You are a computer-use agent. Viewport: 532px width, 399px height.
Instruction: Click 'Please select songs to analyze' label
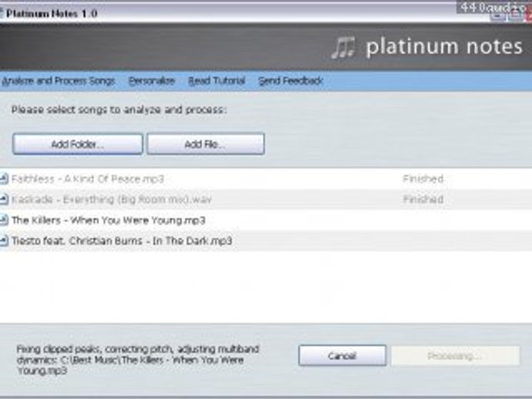point(119,110)
